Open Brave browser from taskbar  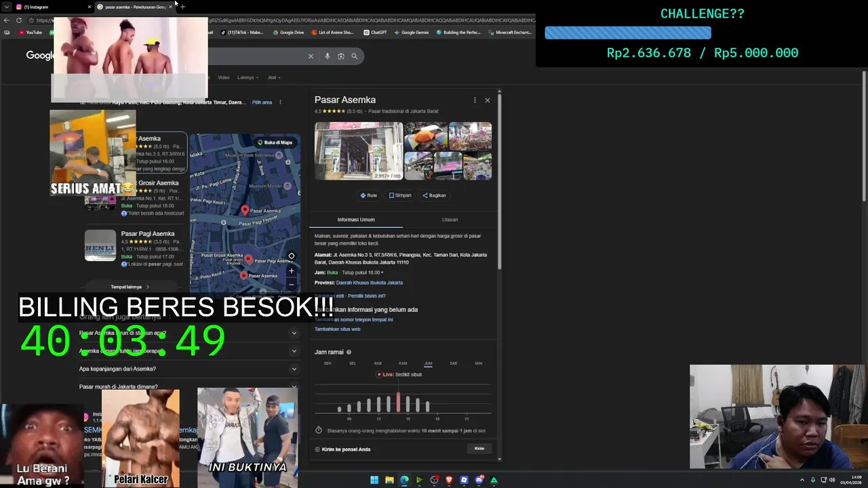point(449,480)
